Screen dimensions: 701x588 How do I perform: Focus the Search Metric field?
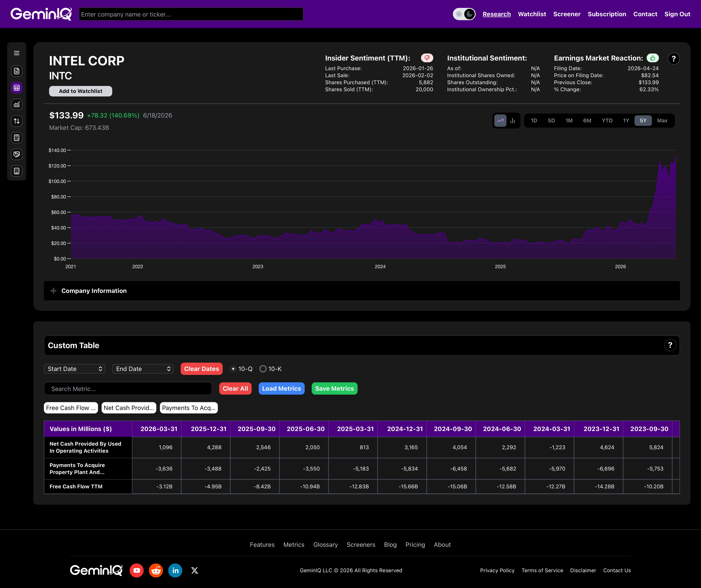point(128,389)
